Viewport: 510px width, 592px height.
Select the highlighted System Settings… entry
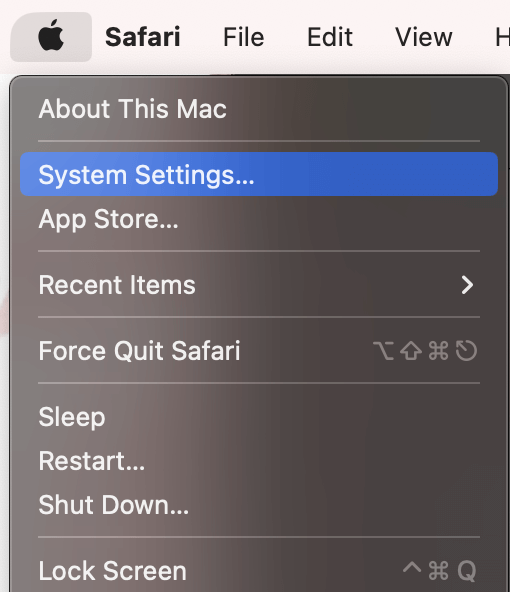pyautogui.click(x=259, y=174)
